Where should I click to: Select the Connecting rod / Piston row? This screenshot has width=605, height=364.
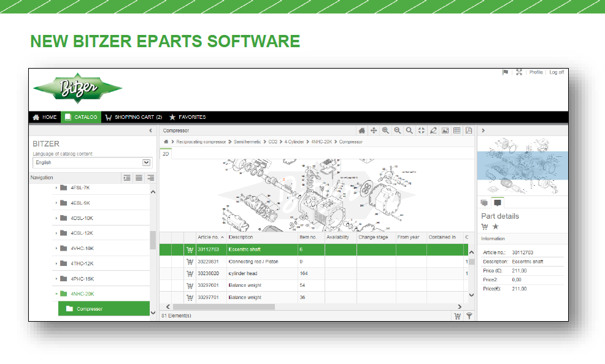tap(314, 262)
